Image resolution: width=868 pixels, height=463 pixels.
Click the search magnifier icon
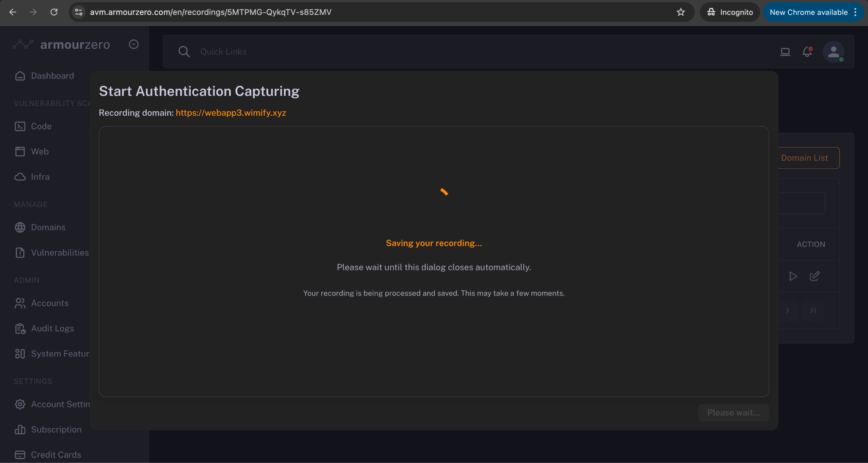point(184,52)
